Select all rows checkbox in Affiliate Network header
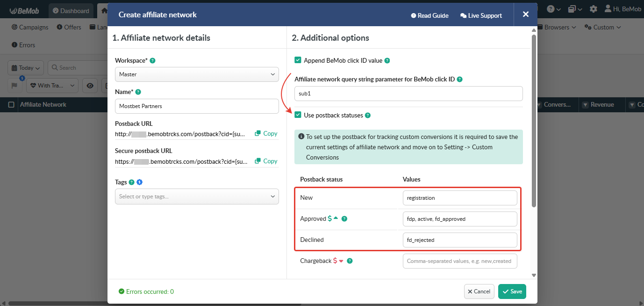Viewport: 644px width, 306px height. pos(11,105)
